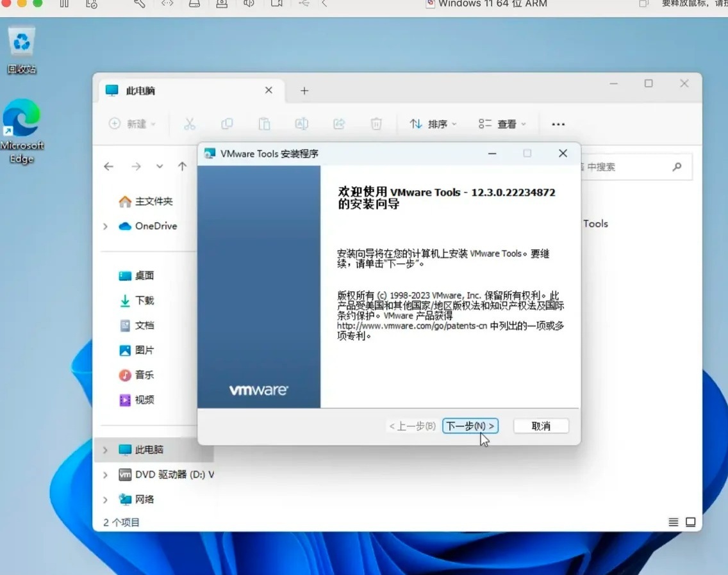Click the snapshot icon in VMware Fusion toolbar
Viewport: 728px width, 575px height.
92,4
